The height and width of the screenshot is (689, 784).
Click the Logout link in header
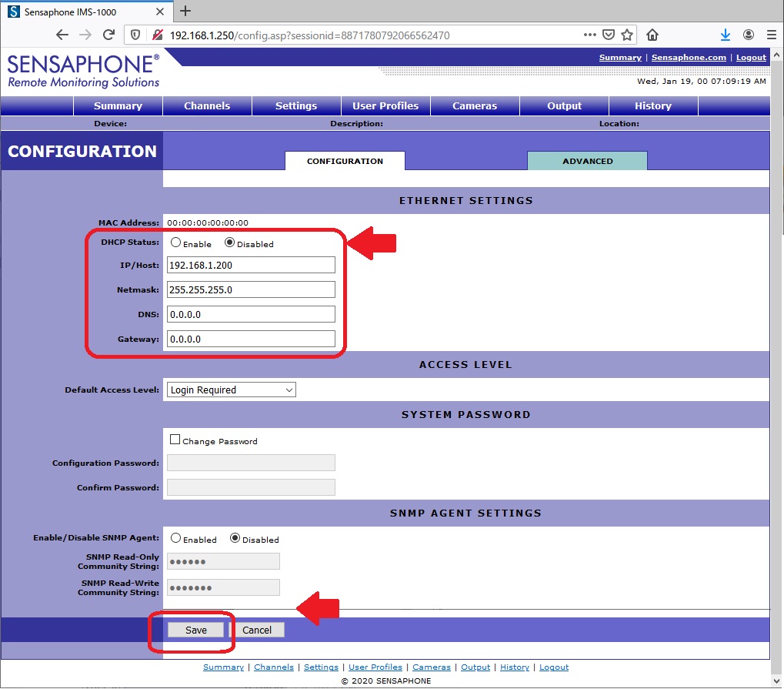(x=751, y=58)
